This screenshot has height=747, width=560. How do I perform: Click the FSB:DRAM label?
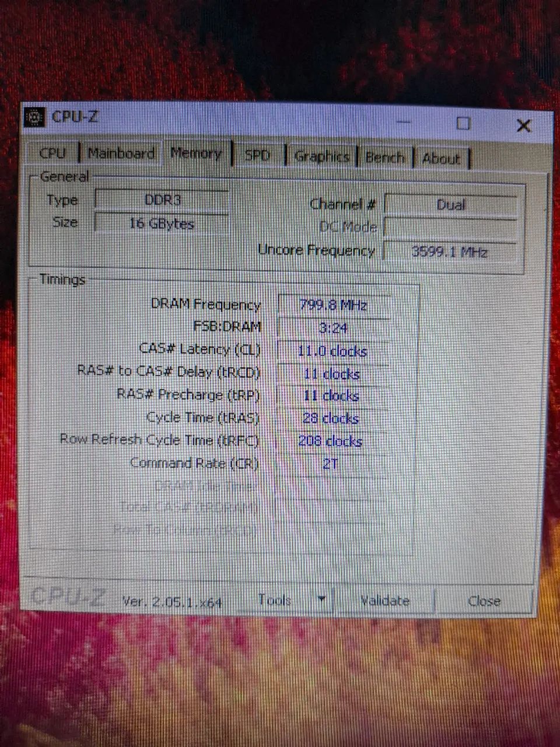tap(227, 327)
